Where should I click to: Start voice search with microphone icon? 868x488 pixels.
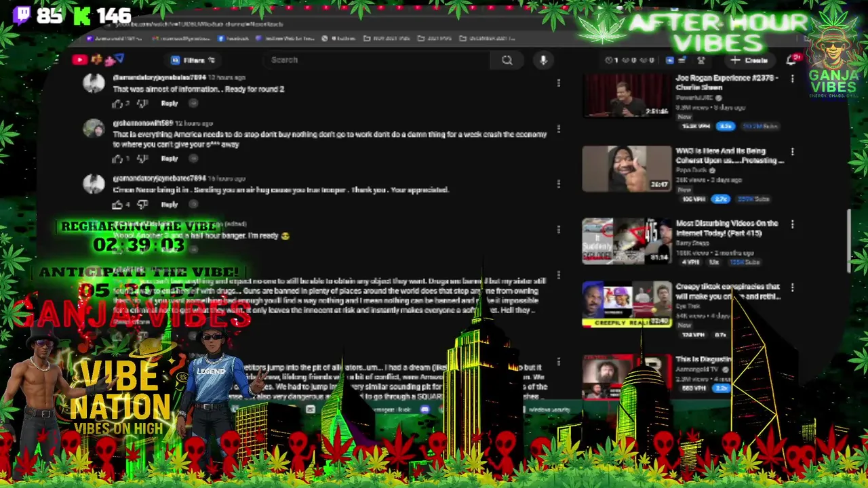[543, 60]
